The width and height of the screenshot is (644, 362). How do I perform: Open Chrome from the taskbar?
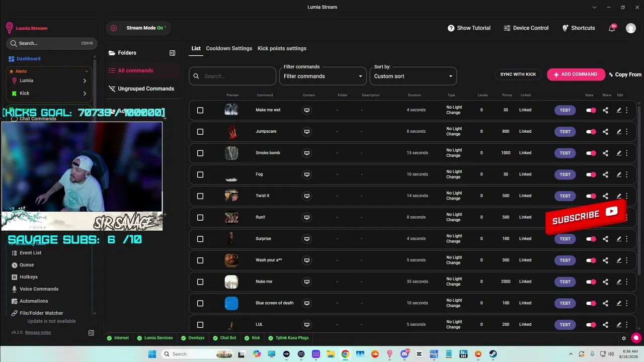click(x=345, y=354)
